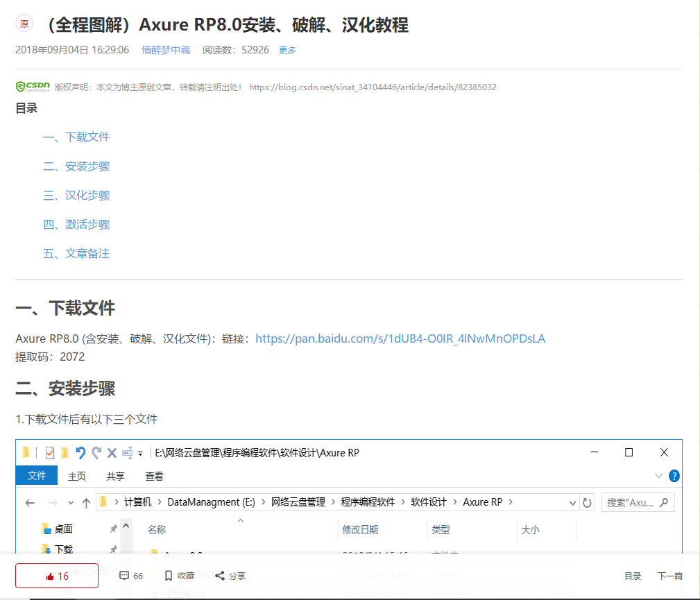Jump to 二、安装步骤 in table of contents
700x600 pixels.
point(76,166)
